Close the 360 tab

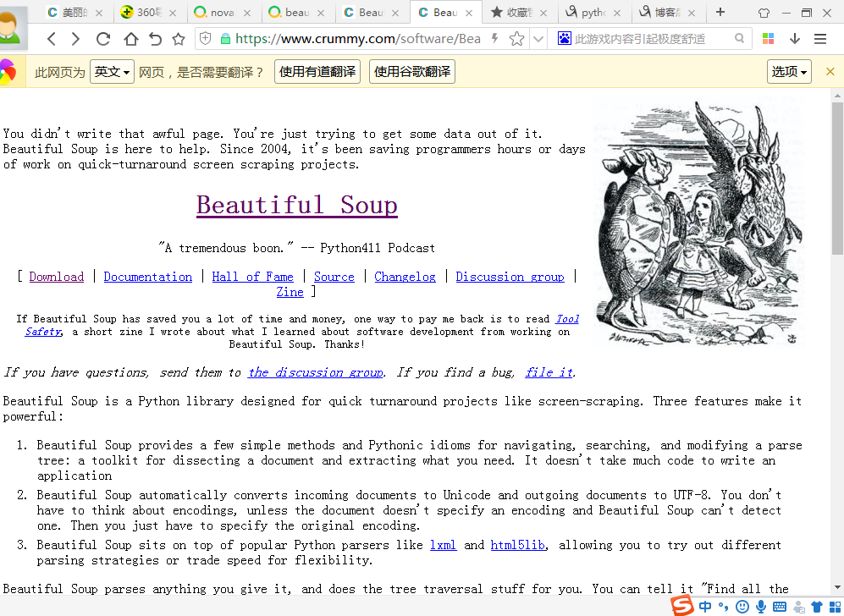click(x=173, y=13)
